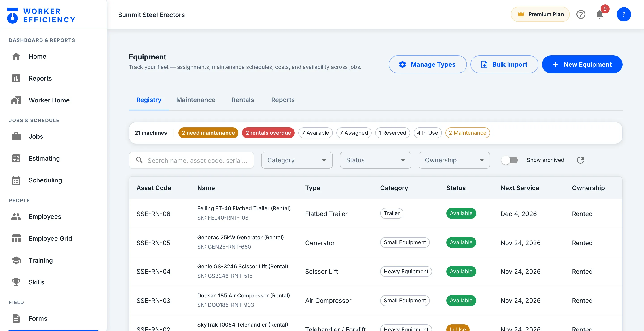Expand the Category filter dropdown
Screen dimensions: 644x331
[297, 160]
